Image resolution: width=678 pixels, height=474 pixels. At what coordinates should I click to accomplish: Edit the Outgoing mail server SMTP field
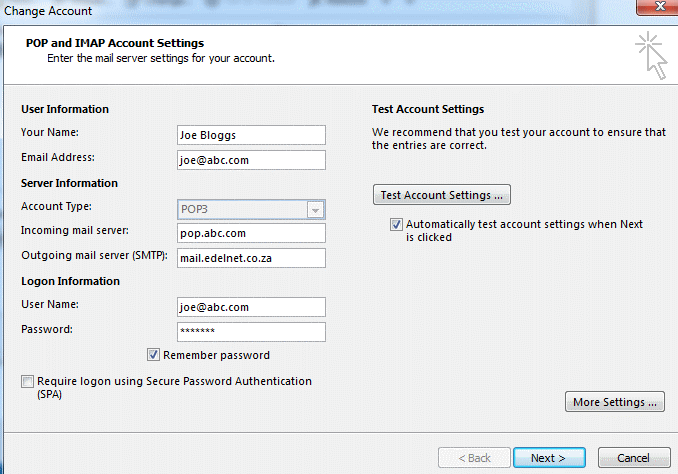click(251, 258)
